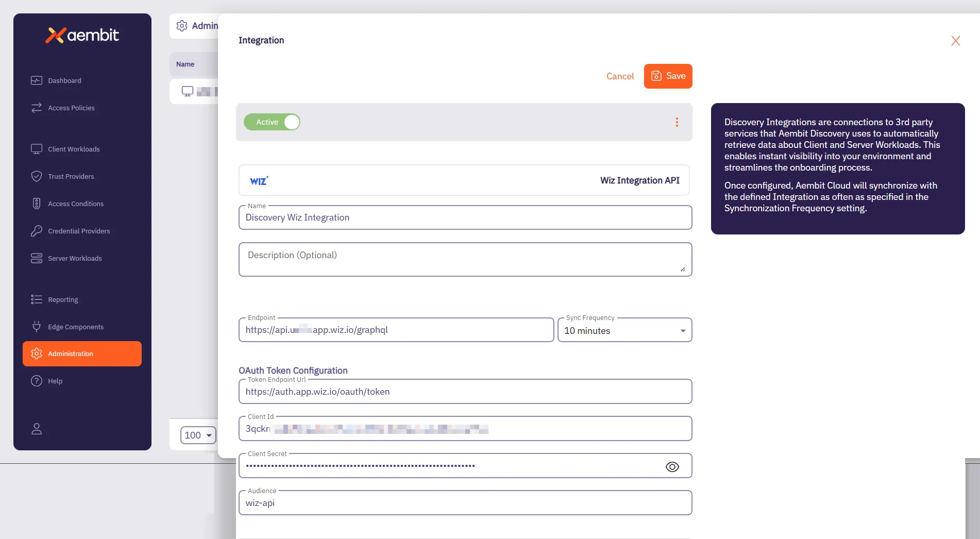Open the Help menu item

click(54, 381)
